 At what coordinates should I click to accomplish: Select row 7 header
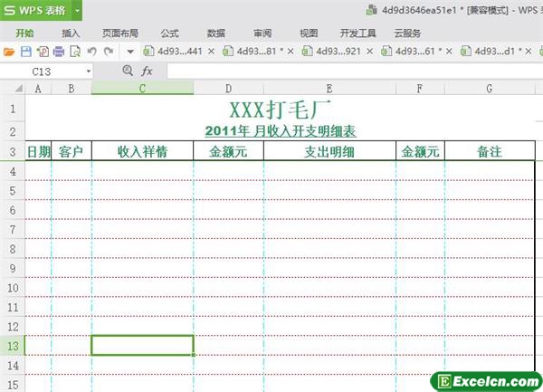pos(13,229)
